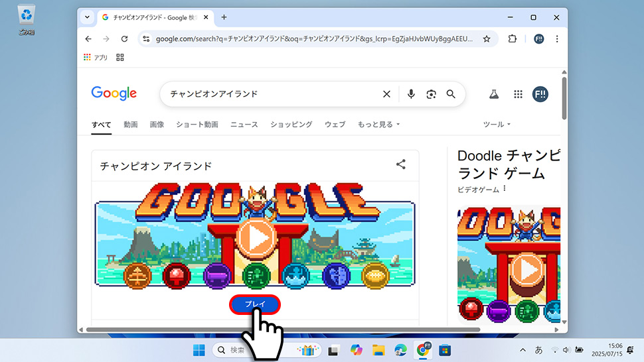The width and height of the screenshot is (644, 362).
Task: Select the すべて results tab
Action: coord(101,125)
